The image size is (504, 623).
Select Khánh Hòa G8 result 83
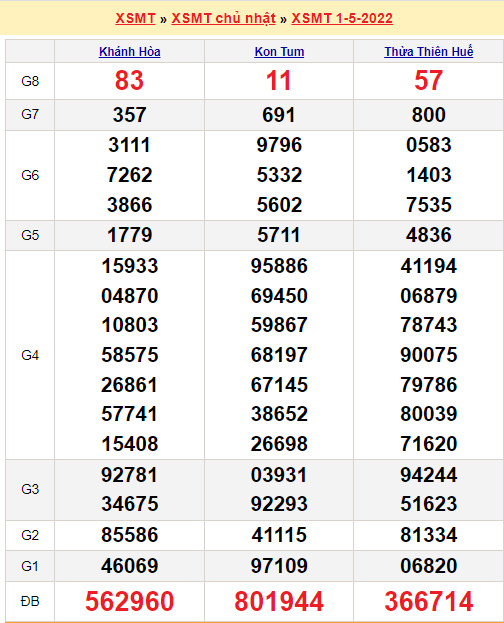click(x=129, y=81)
